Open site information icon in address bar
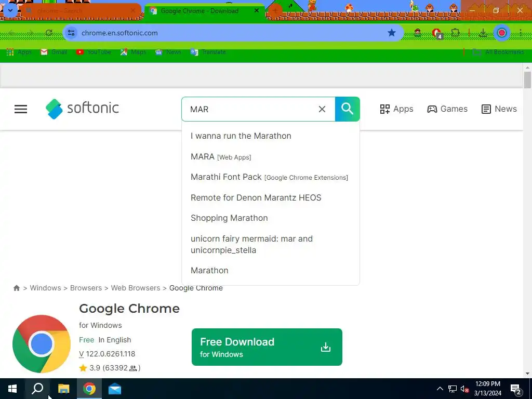The height and width of the screenshot is (399, 532). [71, 33]
